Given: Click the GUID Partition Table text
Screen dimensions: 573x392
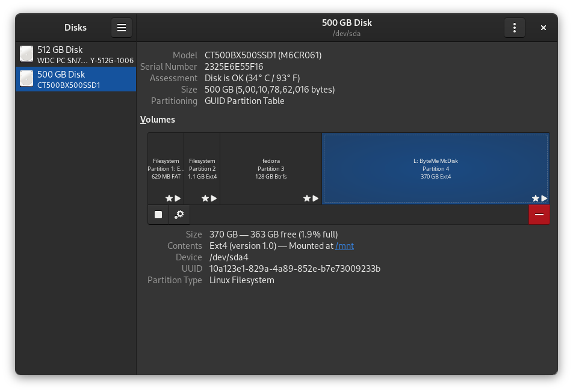Looking at the screenshot, I should point(244,101).
